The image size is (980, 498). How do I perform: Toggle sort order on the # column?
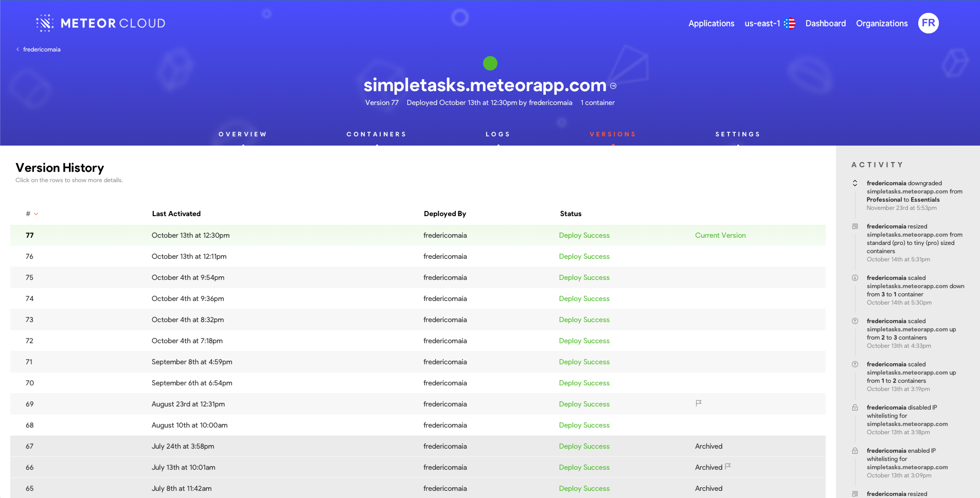coord(32,214)
